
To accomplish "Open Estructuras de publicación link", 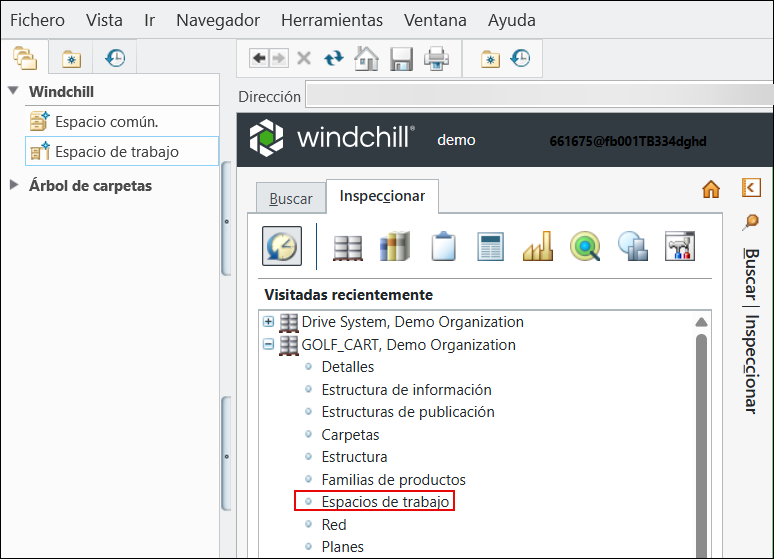I will 408,412.
